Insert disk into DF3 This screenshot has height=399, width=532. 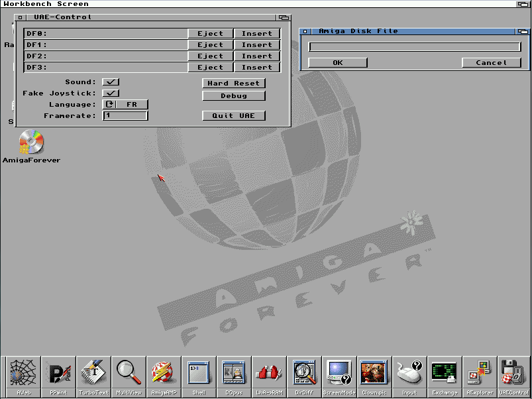[257, 67]
